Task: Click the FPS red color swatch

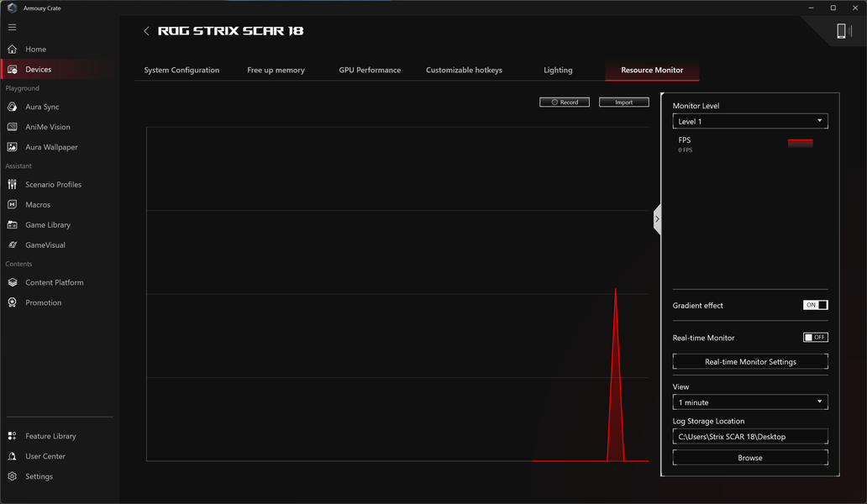Action: [x=800, y=143]
